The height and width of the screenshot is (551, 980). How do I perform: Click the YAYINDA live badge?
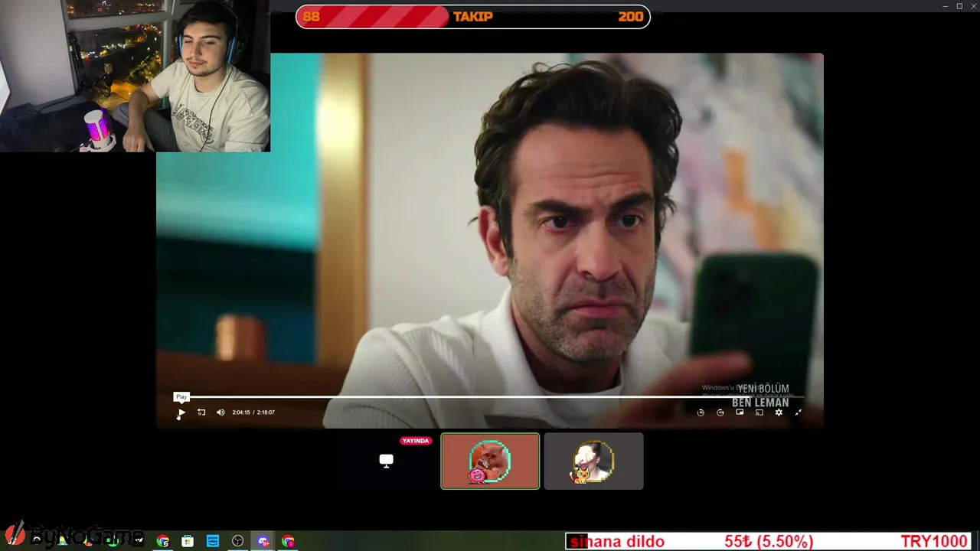click(x=416, y=441)
